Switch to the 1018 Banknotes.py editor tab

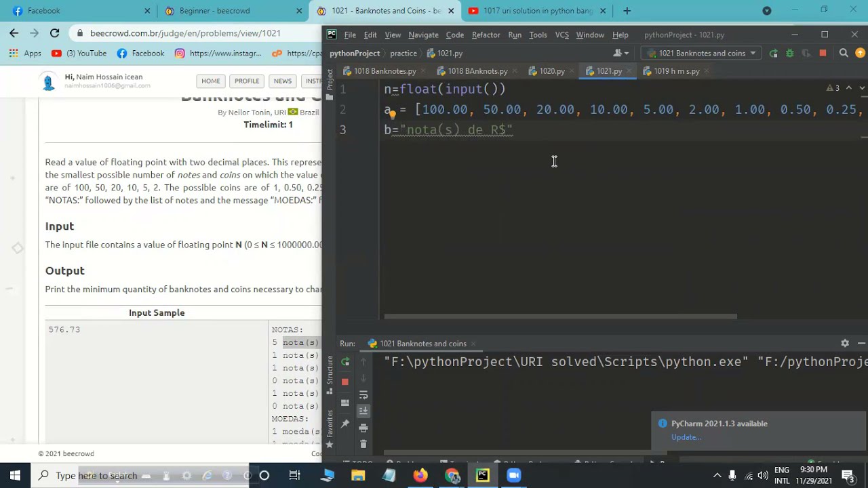384,71
